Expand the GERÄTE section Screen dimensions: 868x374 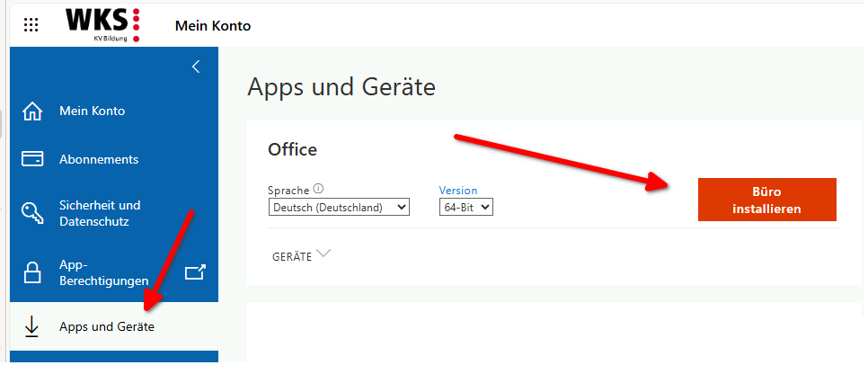pos(302,255)
